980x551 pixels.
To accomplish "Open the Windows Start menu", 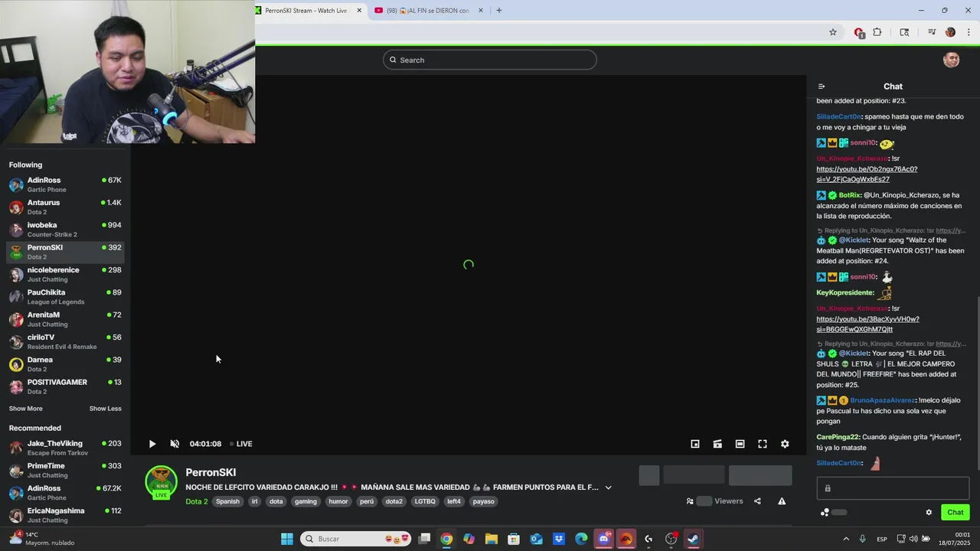I will [287, 539].
